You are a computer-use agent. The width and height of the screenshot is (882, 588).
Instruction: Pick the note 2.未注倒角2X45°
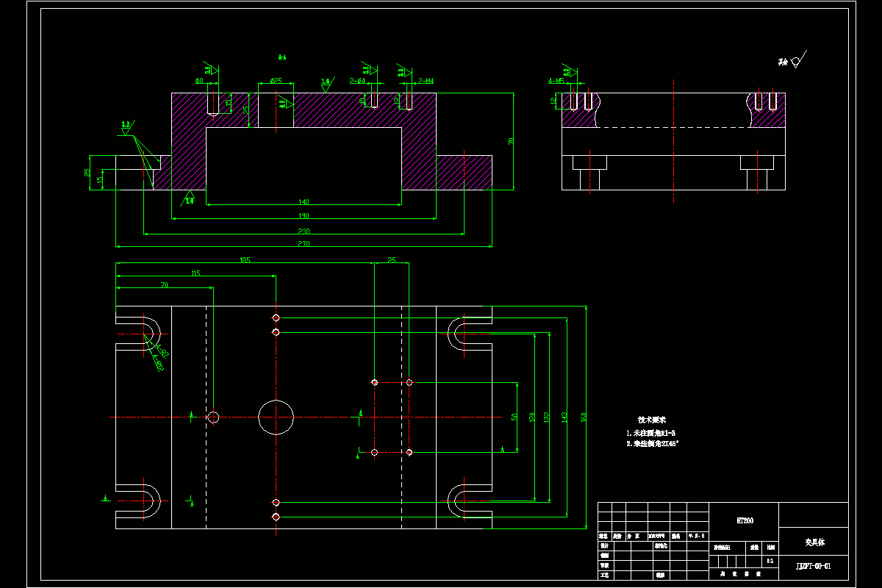click(653, 445)
